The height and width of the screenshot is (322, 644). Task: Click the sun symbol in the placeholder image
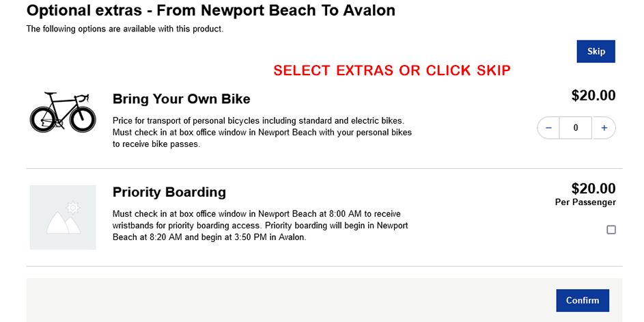pyautogui.click(x=73, y=206)
